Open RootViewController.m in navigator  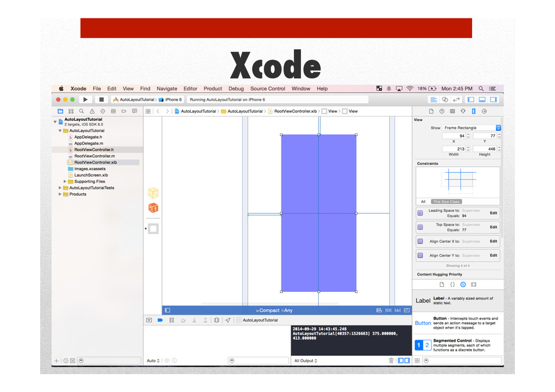tap(94, 156)
